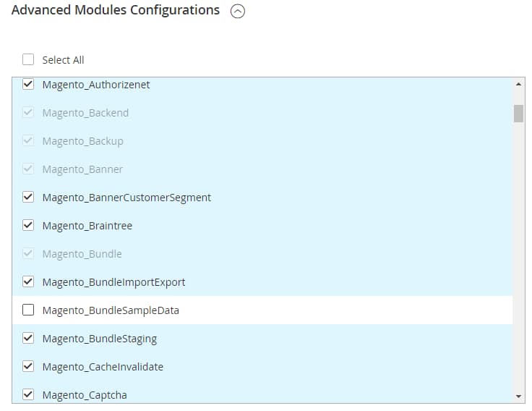
Task: Click the Magento_BundleSampleData label text
Action: (111, 310)
